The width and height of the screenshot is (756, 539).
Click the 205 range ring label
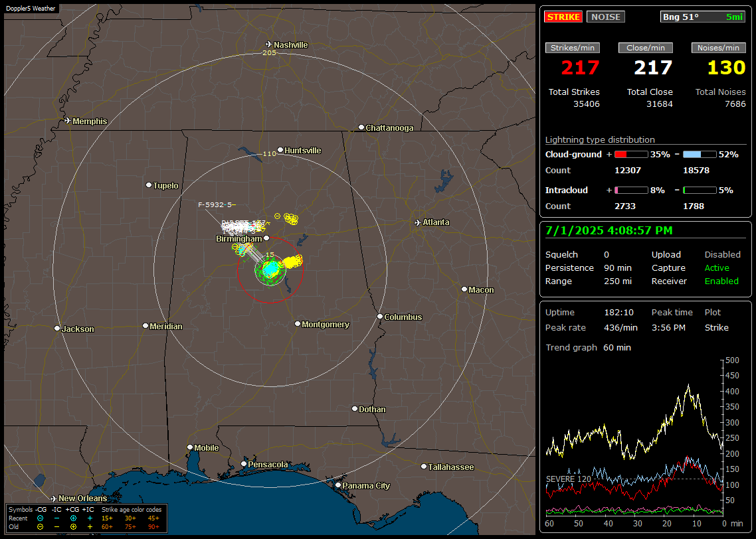tap(269, 53)
